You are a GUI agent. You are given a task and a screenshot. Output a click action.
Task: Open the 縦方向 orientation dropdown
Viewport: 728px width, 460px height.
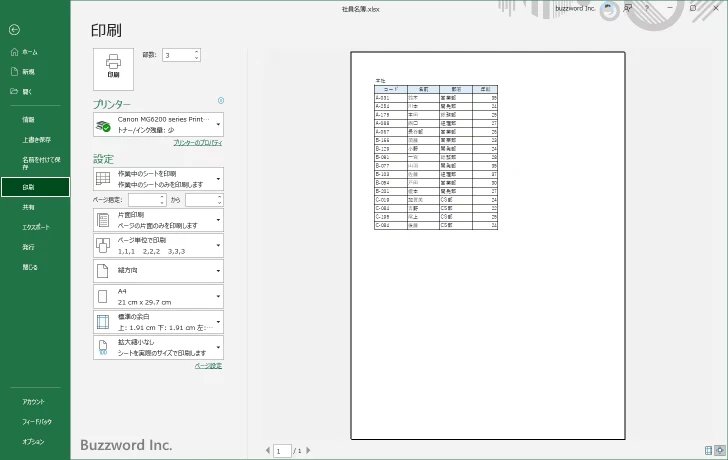click(x=158, y=271)
